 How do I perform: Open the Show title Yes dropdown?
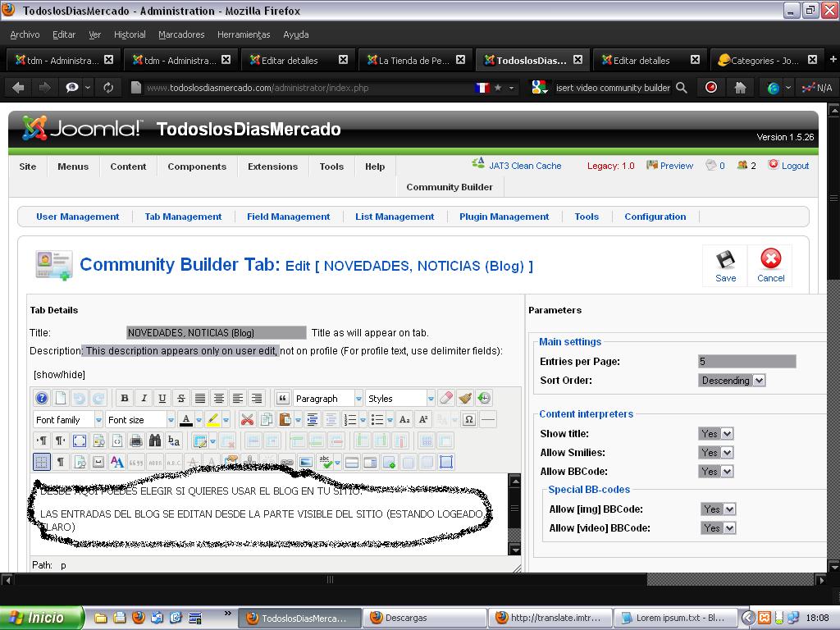coord(716,433)
